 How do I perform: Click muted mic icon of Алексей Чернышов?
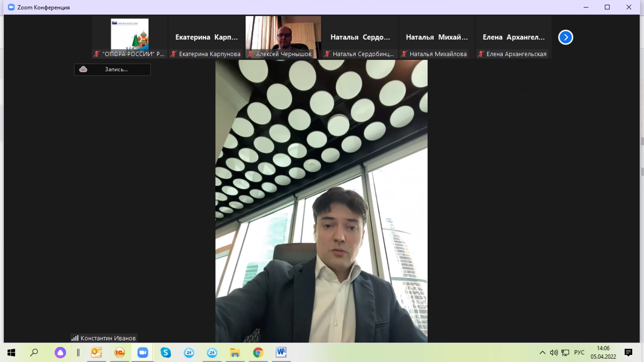point(250,54)
